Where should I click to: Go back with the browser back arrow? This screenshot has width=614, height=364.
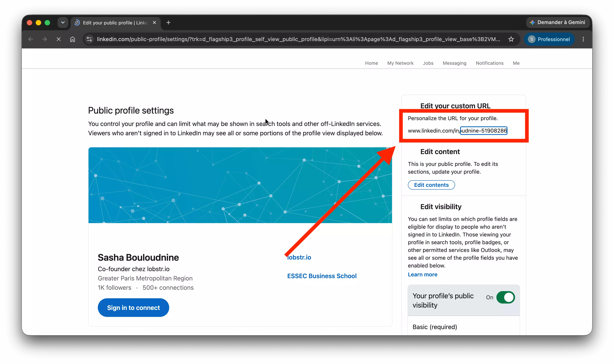pos(31,39)
